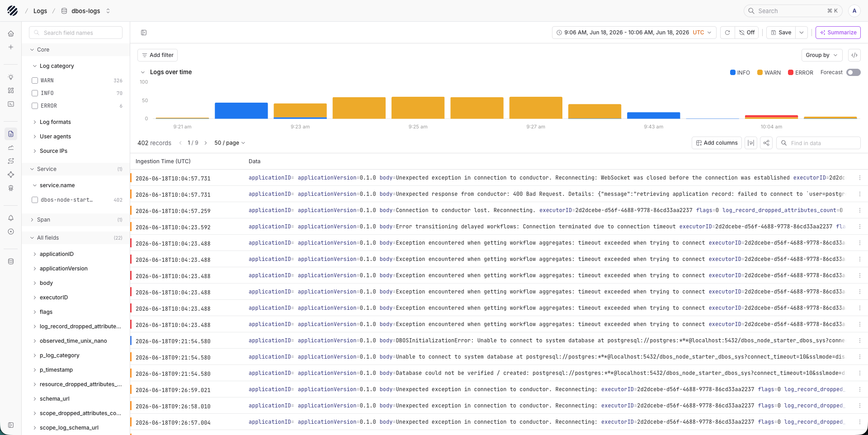Click the Add filter button

157,55
